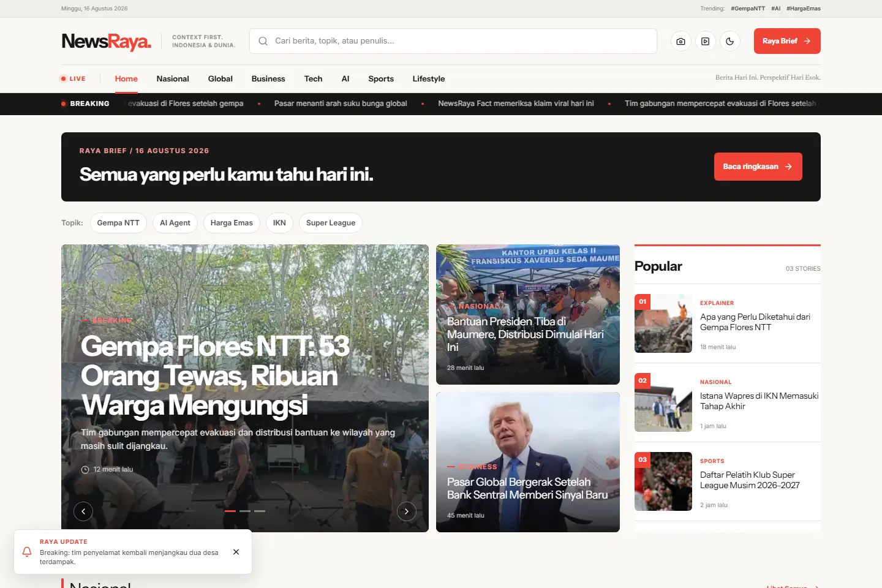Click the LIVE indicator
882x588 pixels.
(73, 78)
